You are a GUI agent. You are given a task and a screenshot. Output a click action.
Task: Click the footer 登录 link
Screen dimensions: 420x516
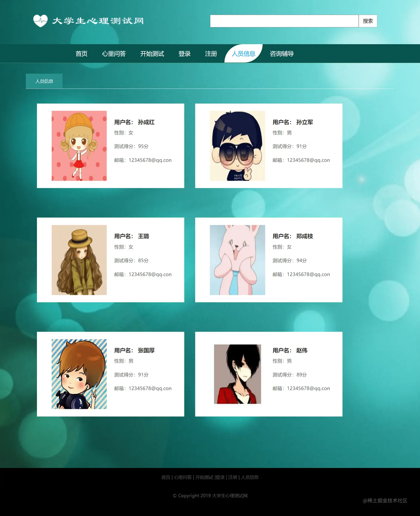(x=220, y=477)
